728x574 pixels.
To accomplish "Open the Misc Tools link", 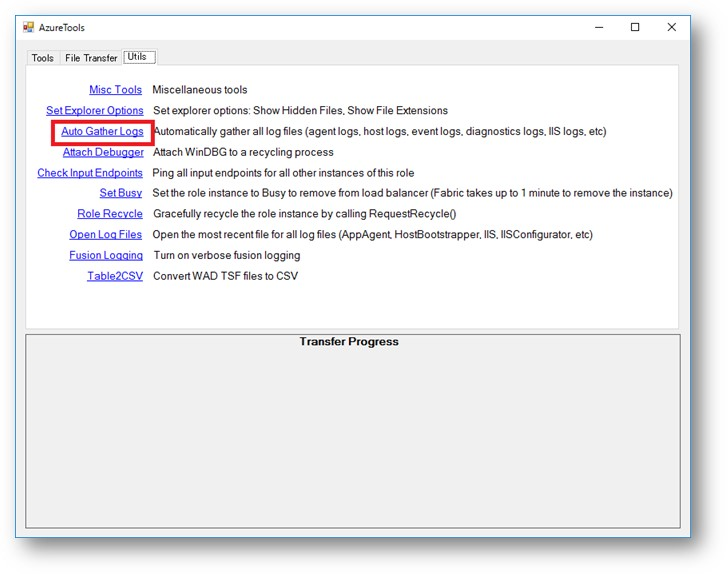I will [x=115, y=90].
